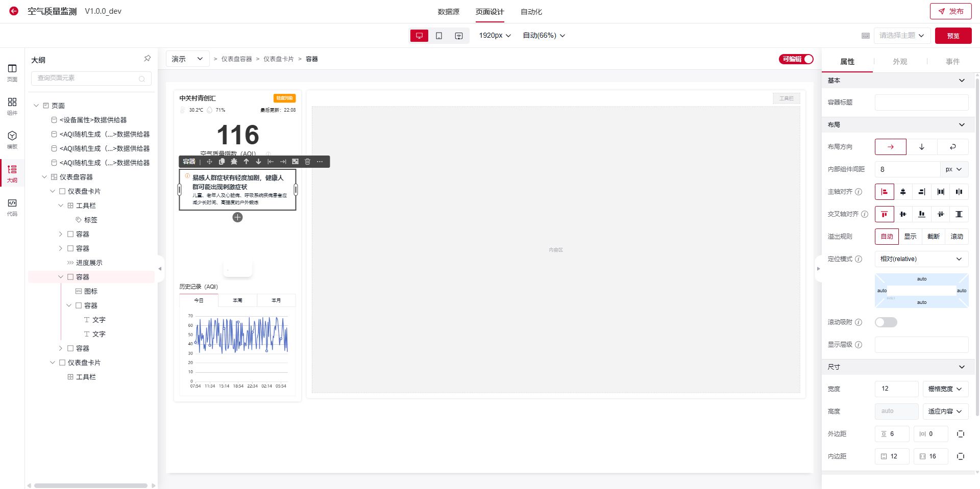This screenshot has height=489, width=980.
Task: Open the 定位模式 relative positioning dropdown
Action: coord(921,259)
